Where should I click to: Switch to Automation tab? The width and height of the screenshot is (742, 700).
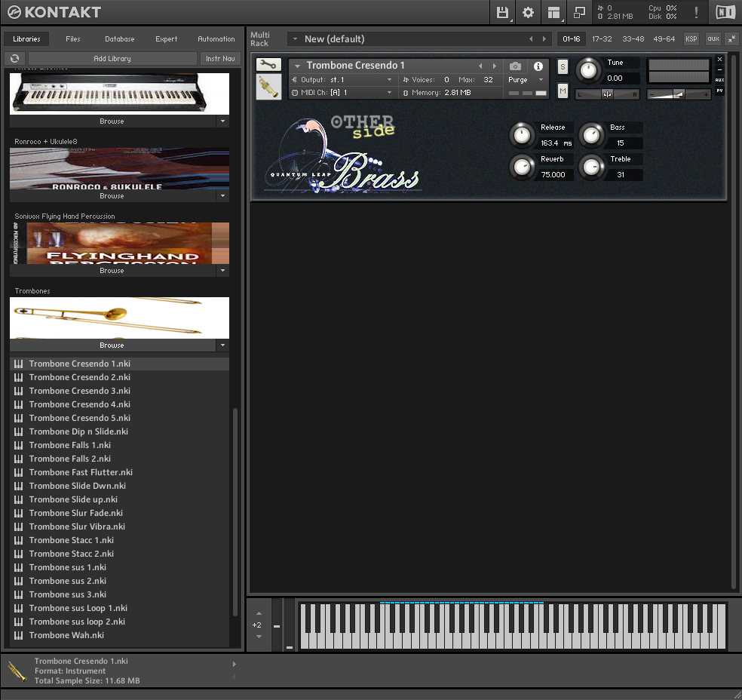(x=216, y=38)
